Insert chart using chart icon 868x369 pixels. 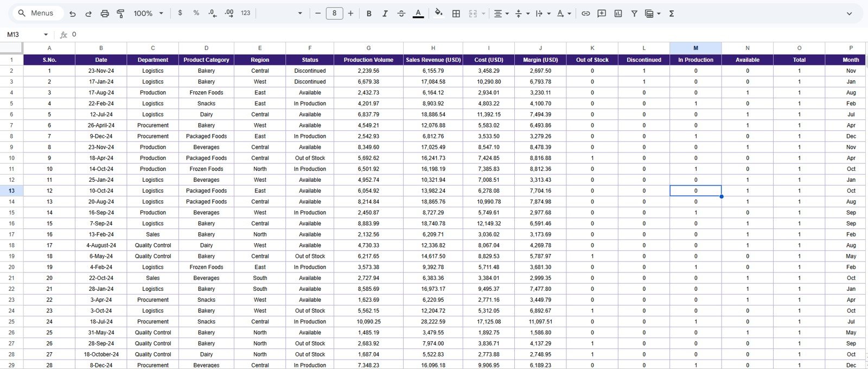(x=618, y=14)
